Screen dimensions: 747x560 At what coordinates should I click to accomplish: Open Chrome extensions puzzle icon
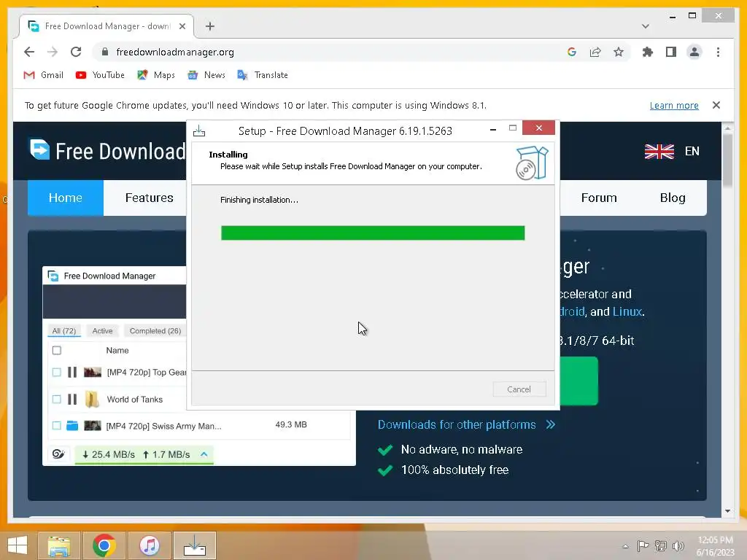648,52
